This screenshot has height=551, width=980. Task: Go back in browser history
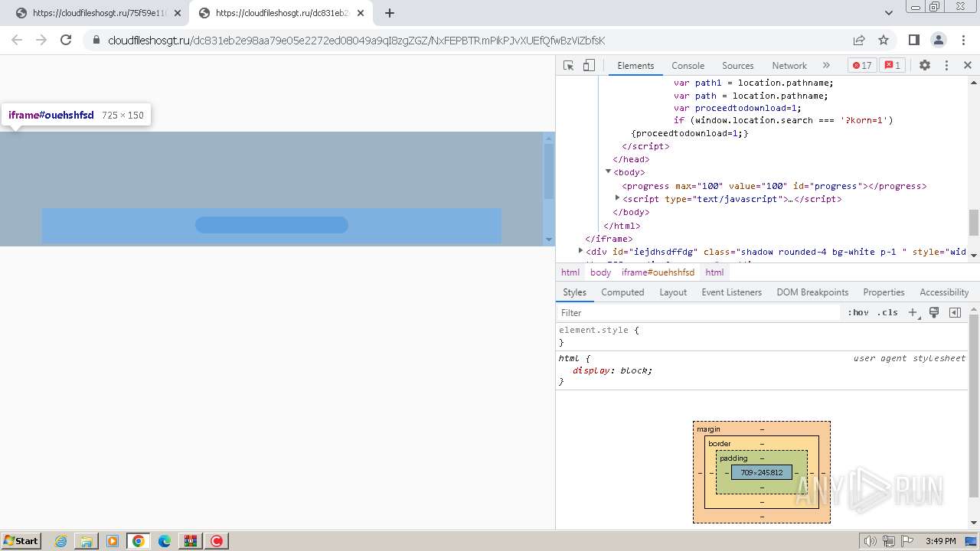pos(17,40)
